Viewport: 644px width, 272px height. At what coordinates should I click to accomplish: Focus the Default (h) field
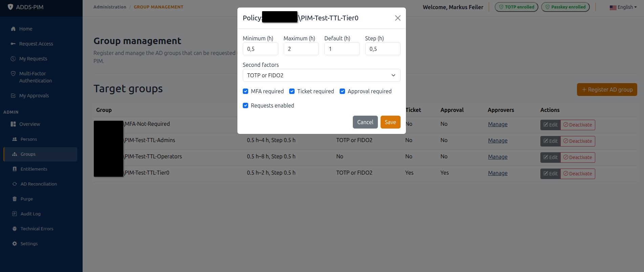342,49
